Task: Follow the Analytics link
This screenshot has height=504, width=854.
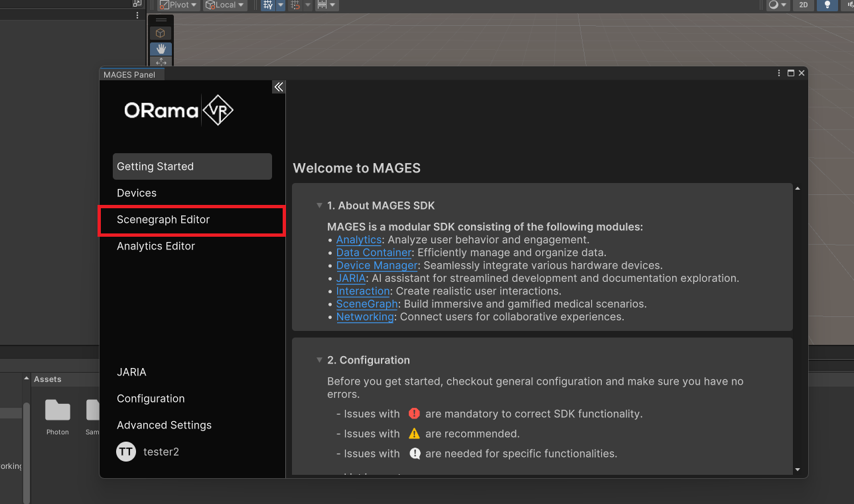Action: click(359, 240)
